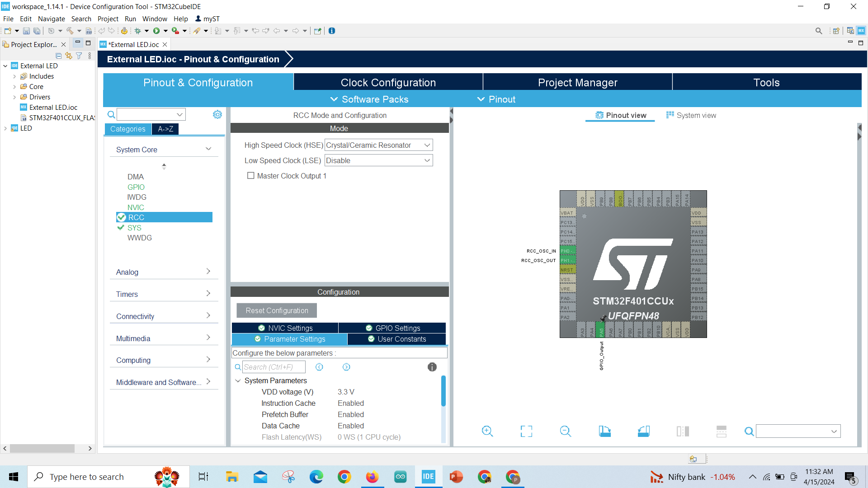Select GPIO in System Core list
This screenshot has width=868, height=488.
[x=136, y=187]
